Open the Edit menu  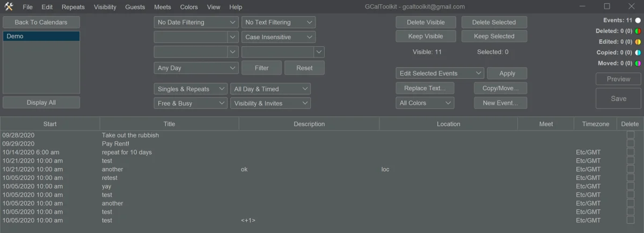(x=47, y=7)
